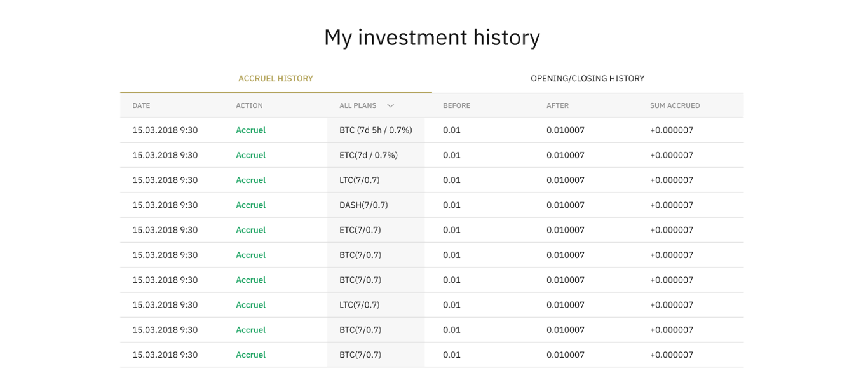The image size is (868, 387).
Task: Click the My investment history heading
Action: (431, 37)
